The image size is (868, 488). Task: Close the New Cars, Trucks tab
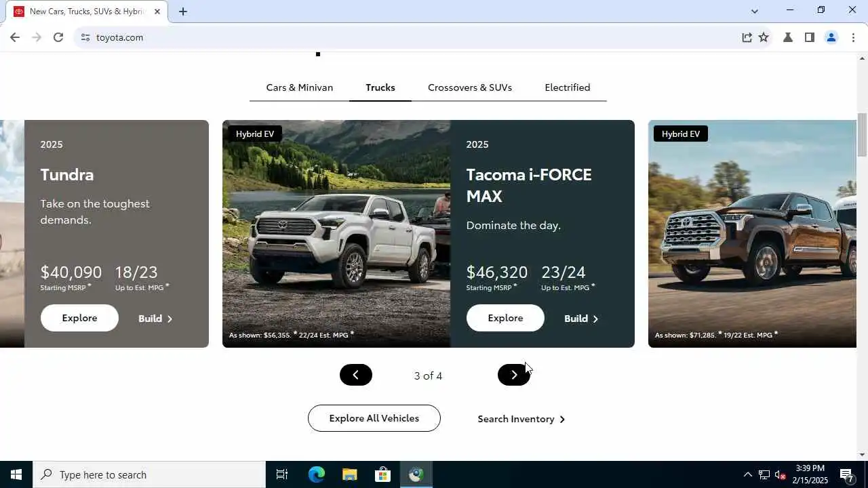pos(157,12)
